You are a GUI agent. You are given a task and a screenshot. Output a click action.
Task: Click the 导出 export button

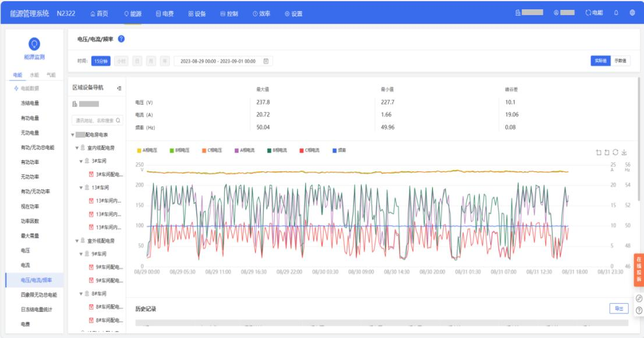coord(619,308)
